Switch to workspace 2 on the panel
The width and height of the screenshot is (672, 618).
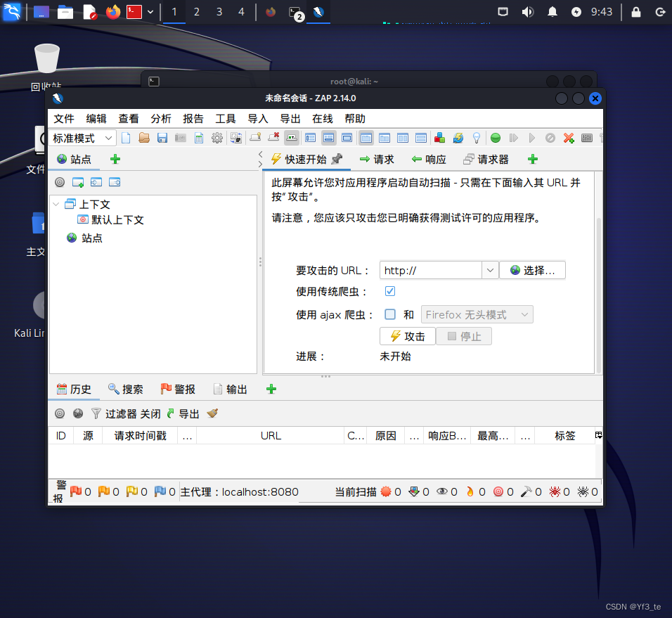(x=197, y=12)
